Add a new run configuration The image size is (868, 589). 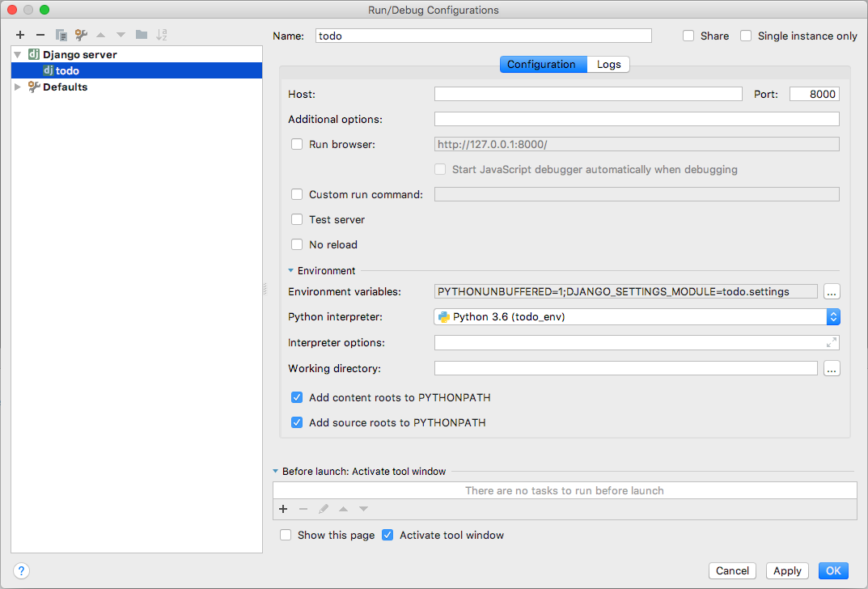point(20,35)
